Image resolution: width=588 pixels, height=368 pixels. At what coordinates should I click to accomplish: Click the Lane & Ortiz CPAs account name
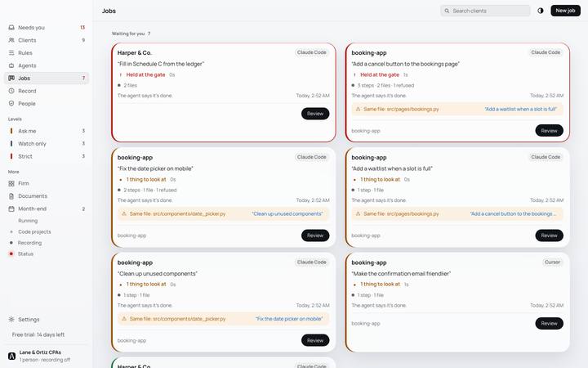click(40, 352)
